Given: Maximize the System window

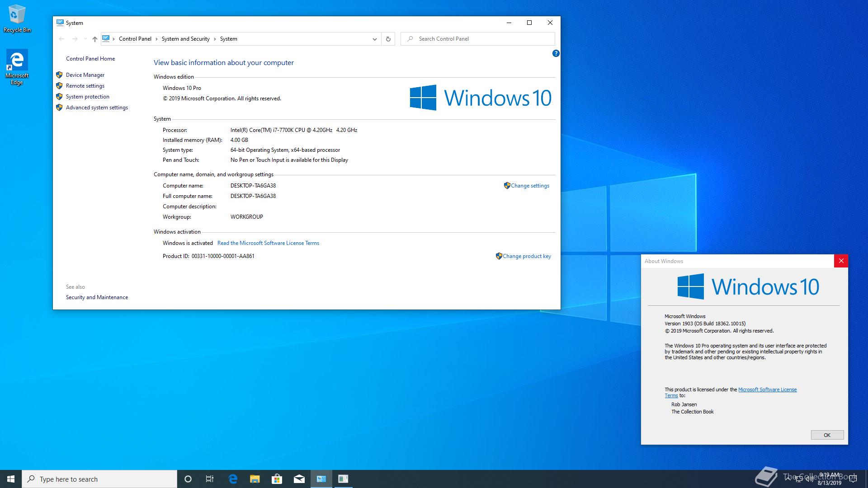Looking at the screenshot, I should point(529,23).
